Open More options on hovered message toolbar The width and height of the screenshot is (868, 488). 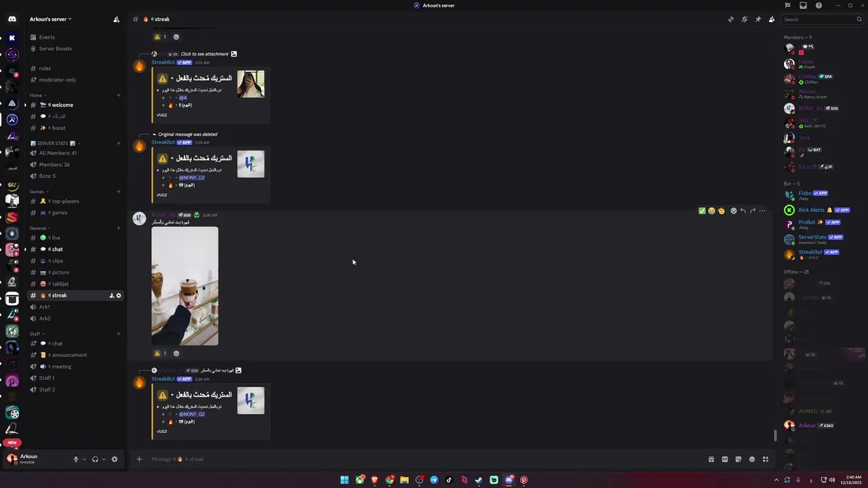(x=762, y=211)
